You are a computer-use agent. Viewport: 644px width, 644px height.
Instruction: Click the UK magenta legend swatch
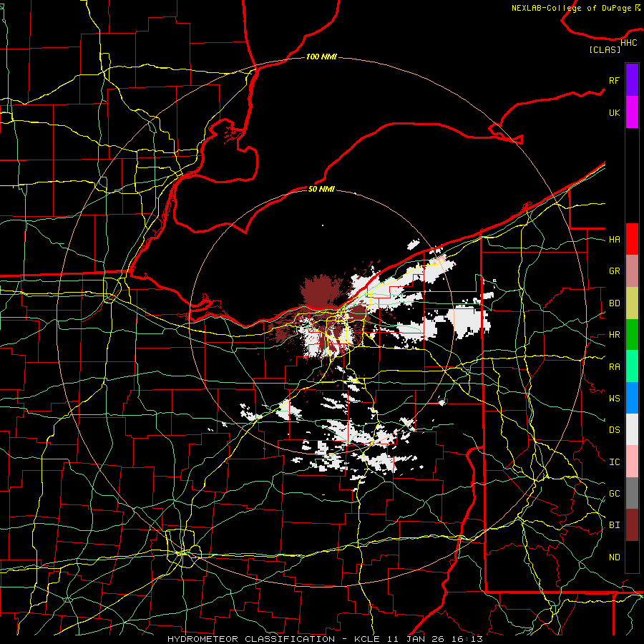tap(632, 112)
